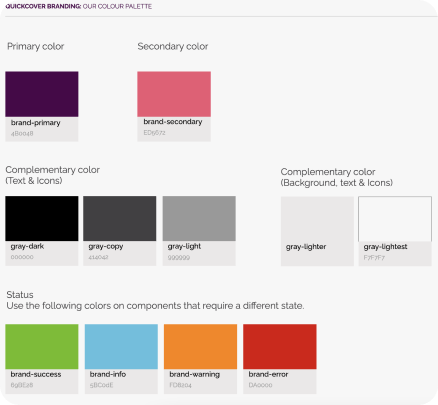Click the 'OUR COLOUR PALETTE' title text

(117, 6)
